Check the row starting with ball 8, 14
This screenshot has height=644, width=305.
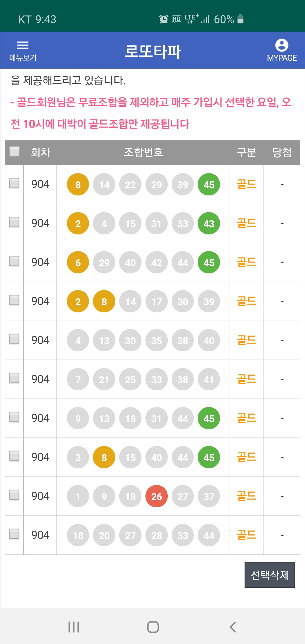(14, 183)
